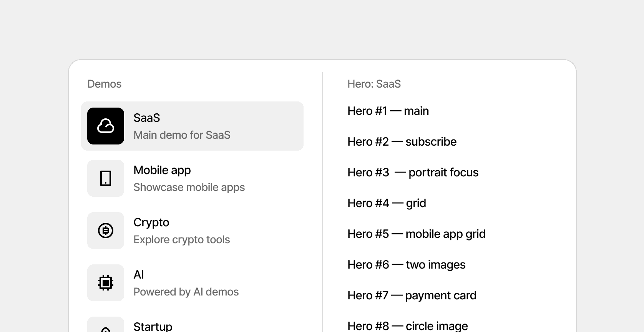Click 'Main demo for SaaS' description
Viewport: 644px width, 332px height.
click(x=182, y=135)
